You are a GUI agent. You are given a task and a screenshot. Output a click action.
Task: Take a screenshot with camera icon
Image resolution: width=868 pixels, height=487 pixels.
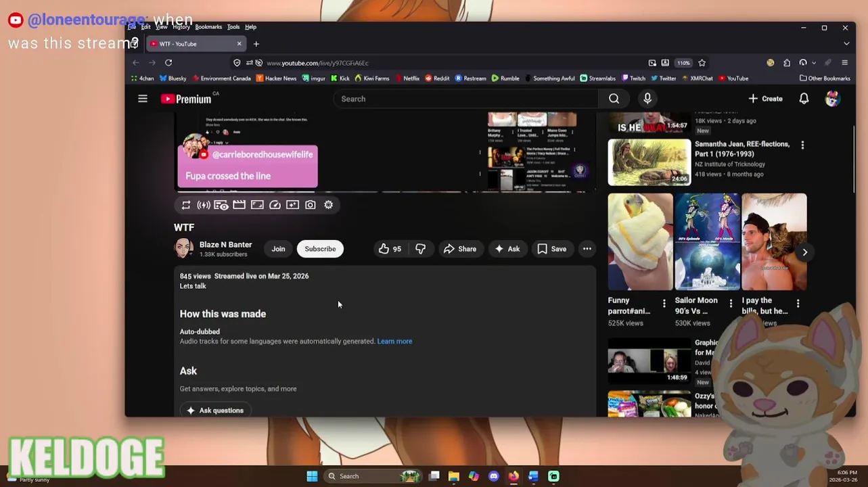click(x=310, y=205)
